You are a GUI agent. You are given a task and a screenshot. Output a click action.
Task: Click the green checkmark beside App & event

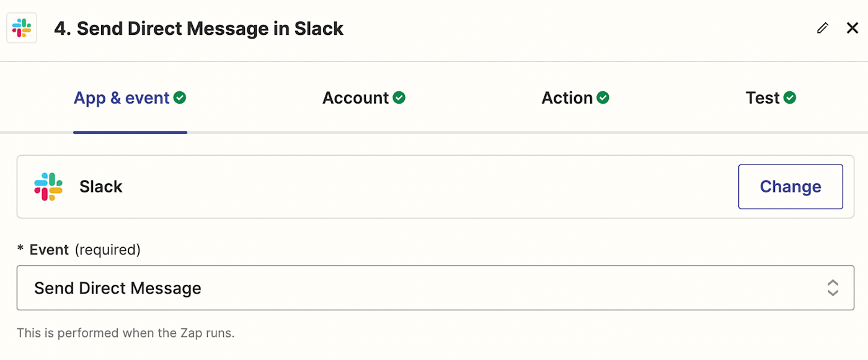pyautogui.click(x=180, y=98)
